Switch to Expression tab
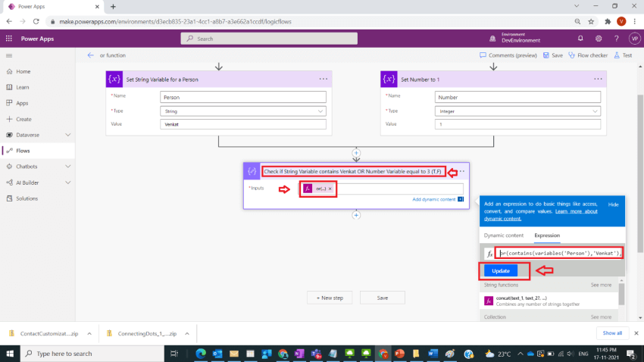The image size is (644, 362). (547, 236)
